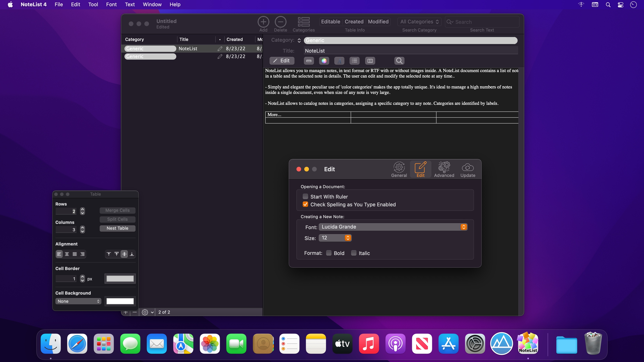Viewport: 644px width, 362px height.
Task: Open the All Categories search dropdown
Action: pyautogui.click(x=419, y=22)
